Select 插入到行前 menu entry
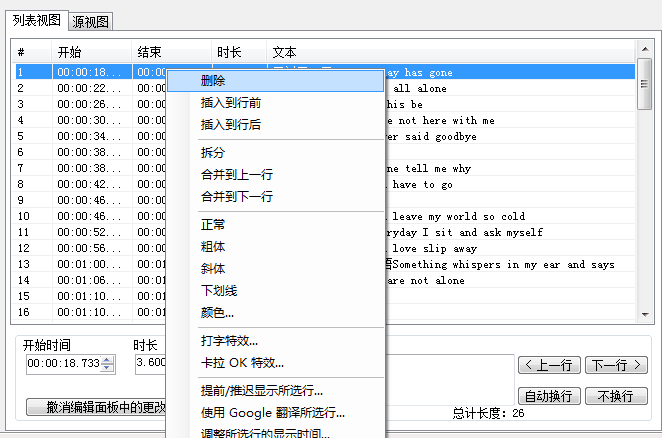 tap(275, 103)
